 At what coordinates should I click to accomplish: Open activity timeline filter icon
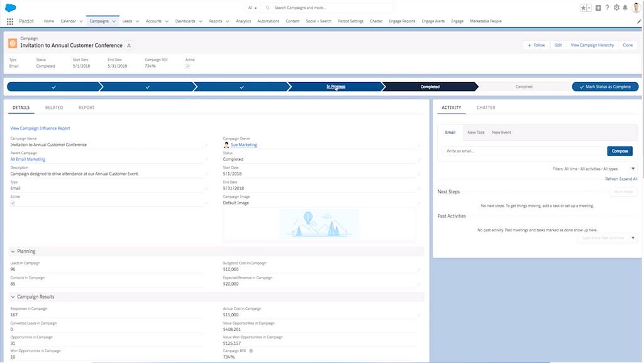[x=633, y=169]
